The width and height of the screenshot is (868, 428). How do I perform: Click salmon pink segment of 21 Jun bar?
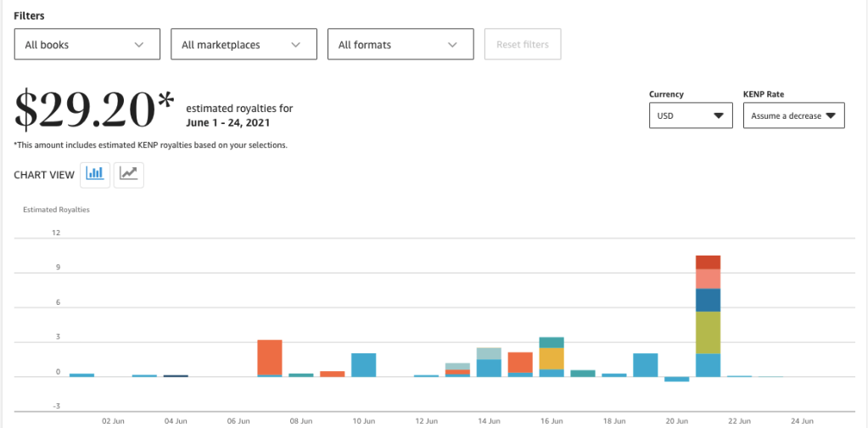[708, 279]
